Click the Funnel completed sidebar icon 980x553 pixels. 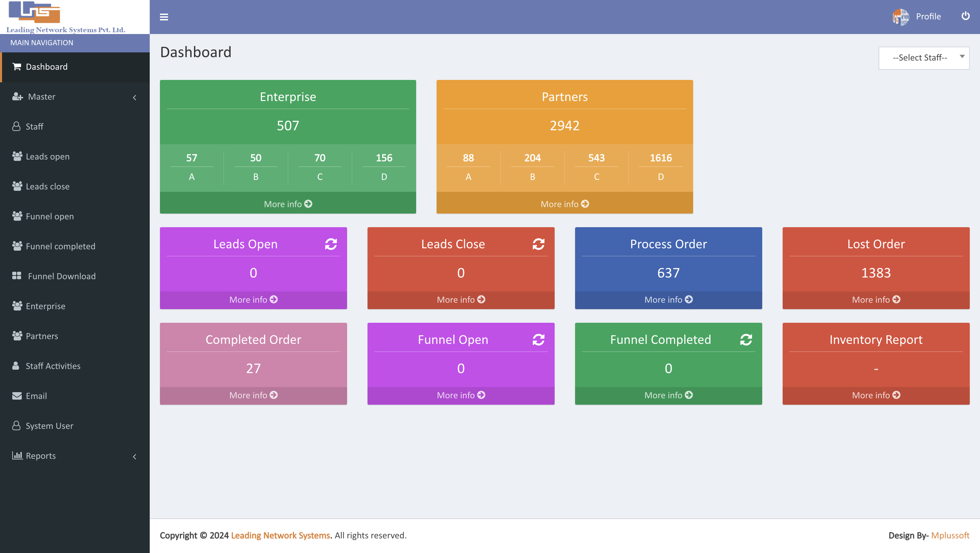tap(18, 246)
